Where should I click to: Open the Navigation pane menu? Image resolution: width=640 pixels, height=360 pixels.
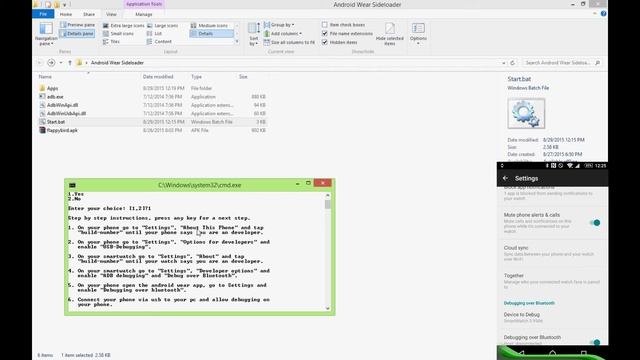coord(46,34)
